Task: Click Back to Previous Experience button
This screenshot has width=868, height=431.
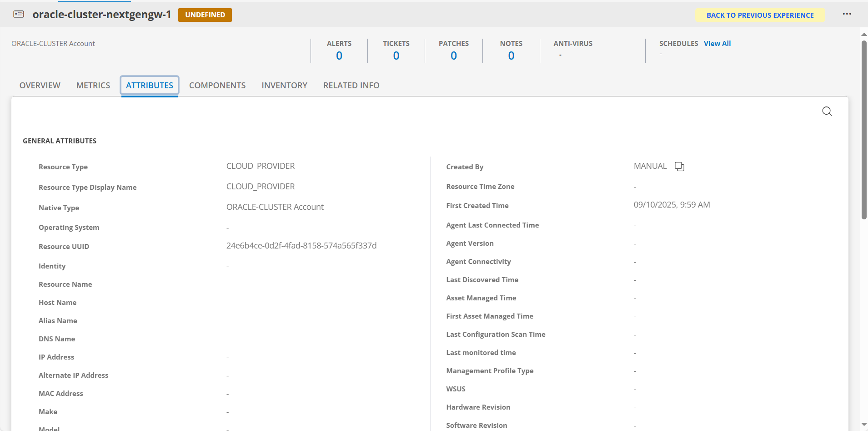Action: click(x=760, y=15)
